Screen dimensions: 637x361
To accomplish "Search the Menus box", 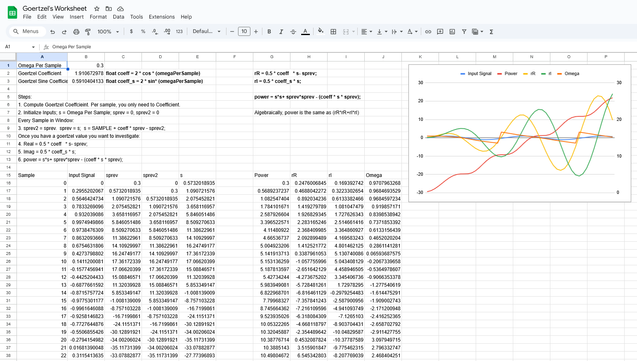I will 27,32.
